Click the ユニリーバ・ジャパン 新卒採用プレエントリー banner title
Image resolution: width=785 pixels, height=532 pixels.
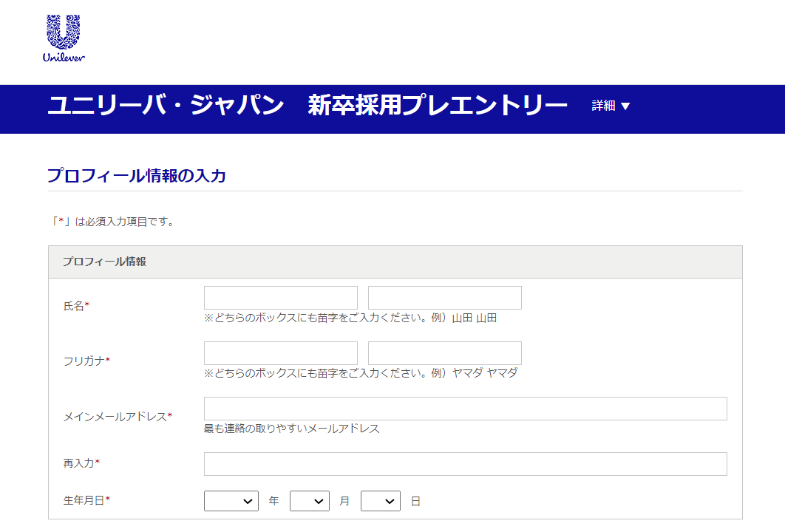click(x=307, y=106)
